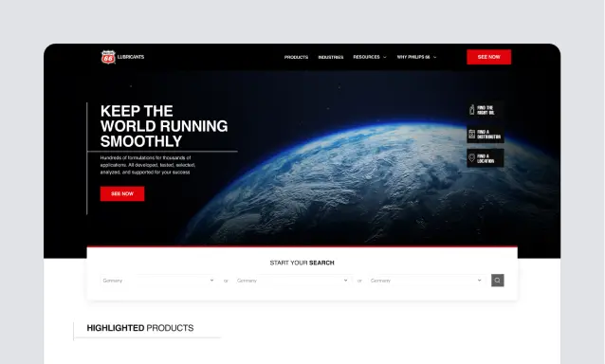
Task: Click the Lubricants text beside the logo
Action: click(131, 57)
